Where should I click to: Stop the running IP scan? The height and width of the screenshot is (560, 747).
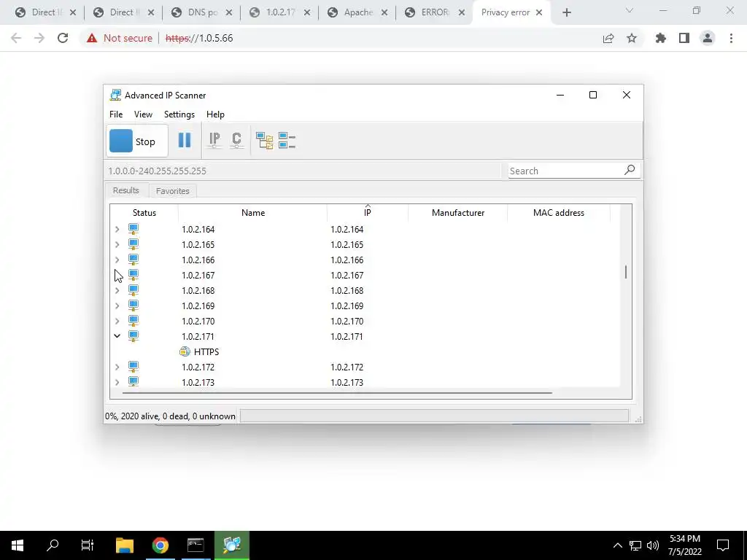[x=136, y=141]
